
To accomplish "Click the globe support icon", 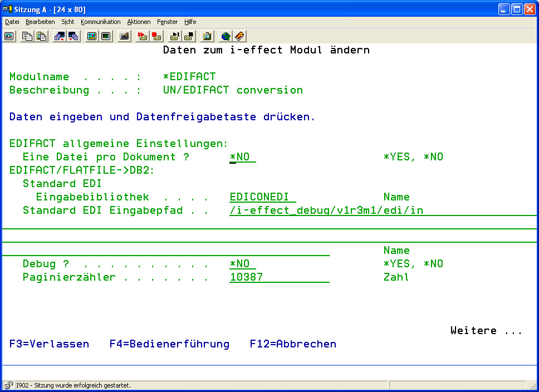I will coord(226,36).
